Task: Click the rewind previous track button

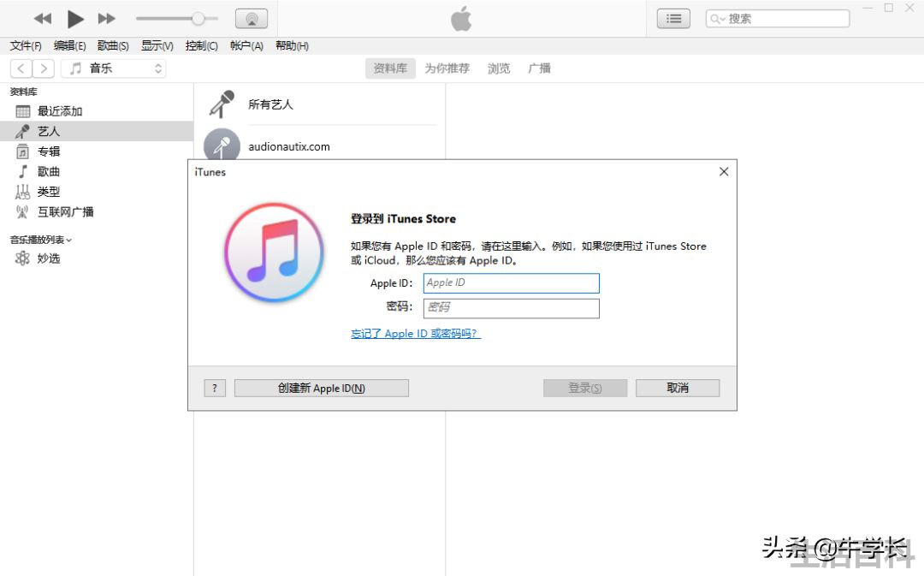Action: (43, 19)
